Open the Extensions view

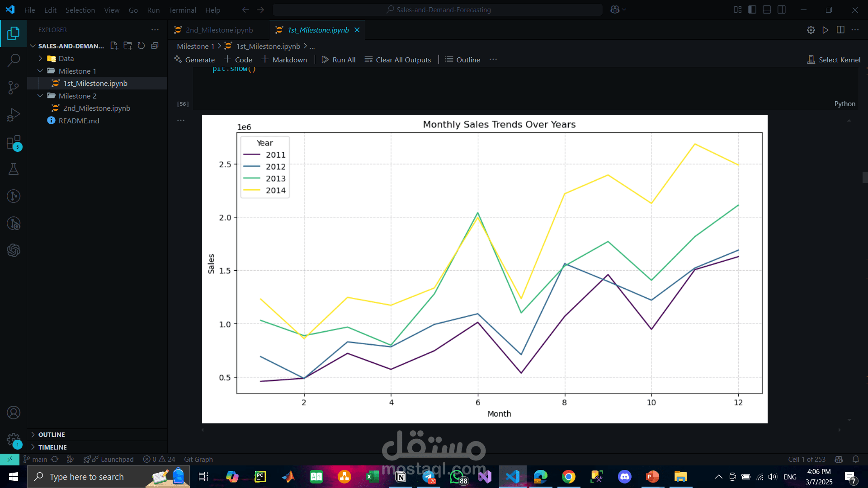(14, 142)
